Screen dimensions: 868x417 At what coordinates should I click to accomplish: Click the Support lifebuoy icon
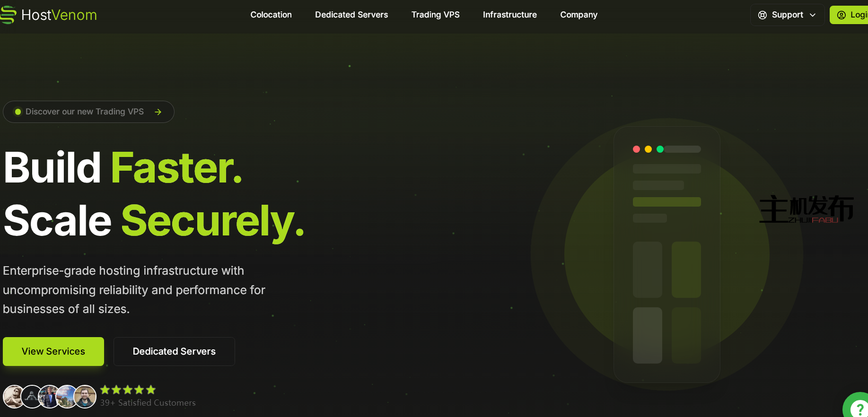[x=762, y=15]
